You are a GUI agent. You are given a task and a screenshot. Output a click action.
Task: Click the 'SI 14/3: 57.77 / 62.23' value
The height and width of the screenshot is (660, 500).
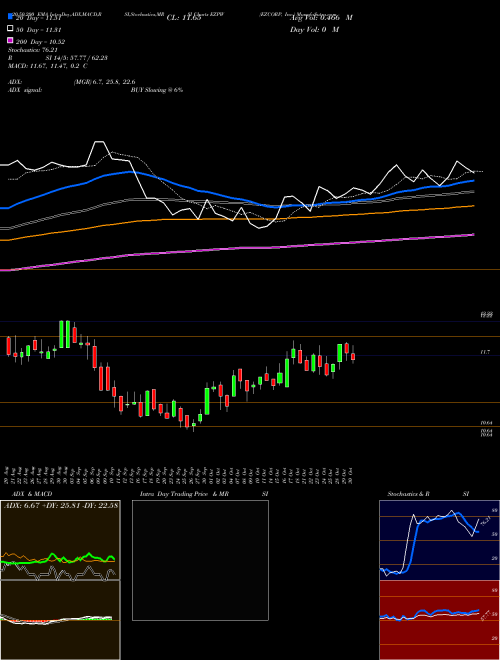point(77,58)
